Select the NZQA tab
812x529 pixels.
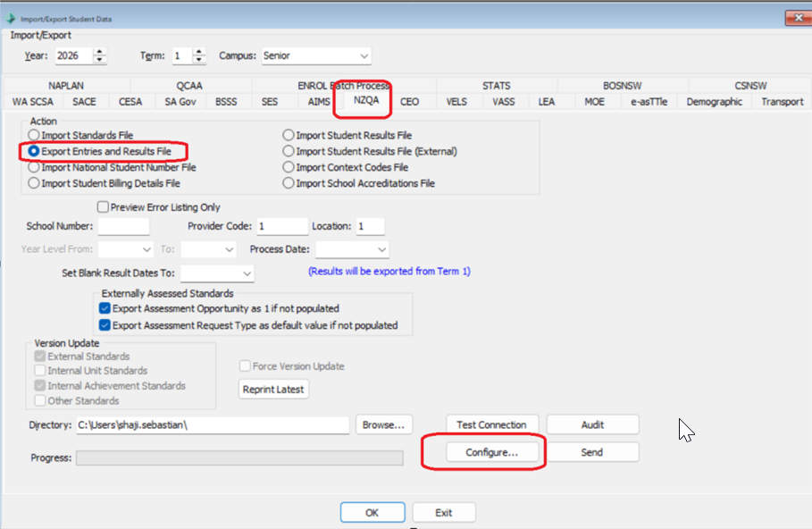click(x=366, y=100)
